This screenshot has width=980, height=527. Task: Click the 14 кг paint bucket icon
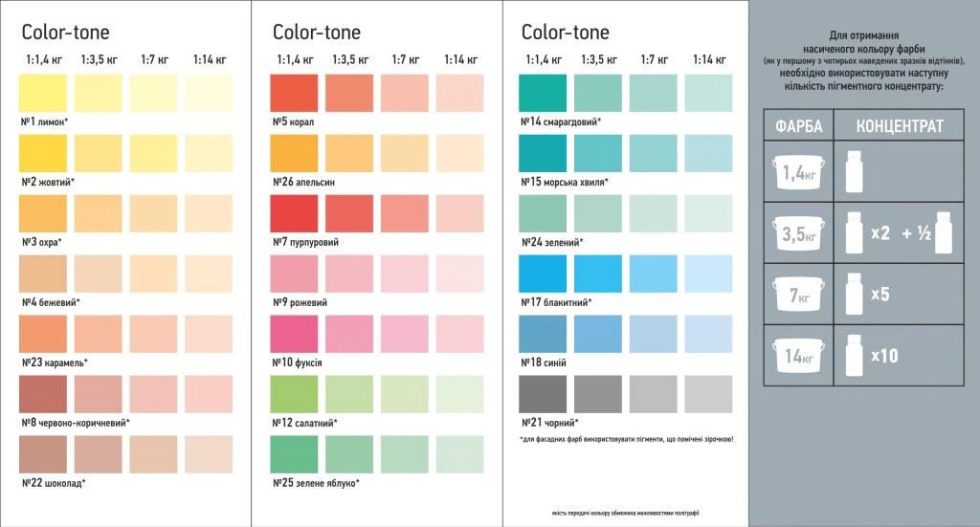pyautogui.click(x=797, y=356)
